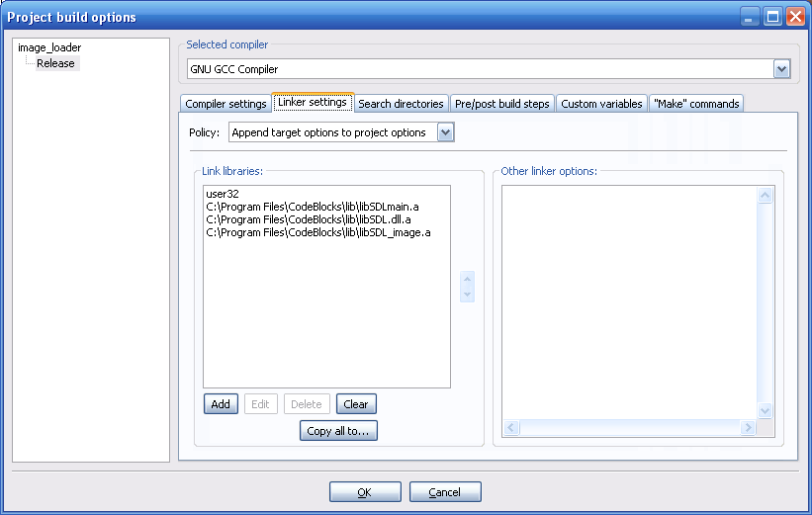Open the Search directories tab
812x515 pixels.
click(x=401, y=104)
